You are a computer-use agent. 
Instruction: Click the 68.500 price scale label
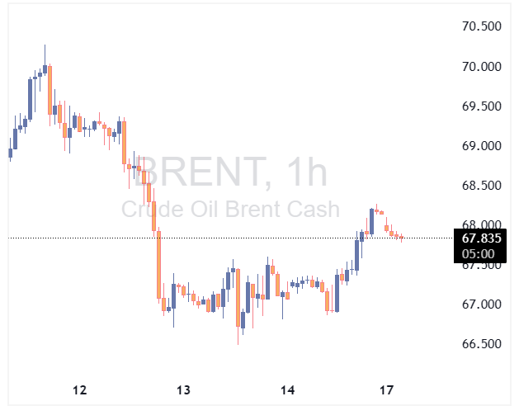481,186
